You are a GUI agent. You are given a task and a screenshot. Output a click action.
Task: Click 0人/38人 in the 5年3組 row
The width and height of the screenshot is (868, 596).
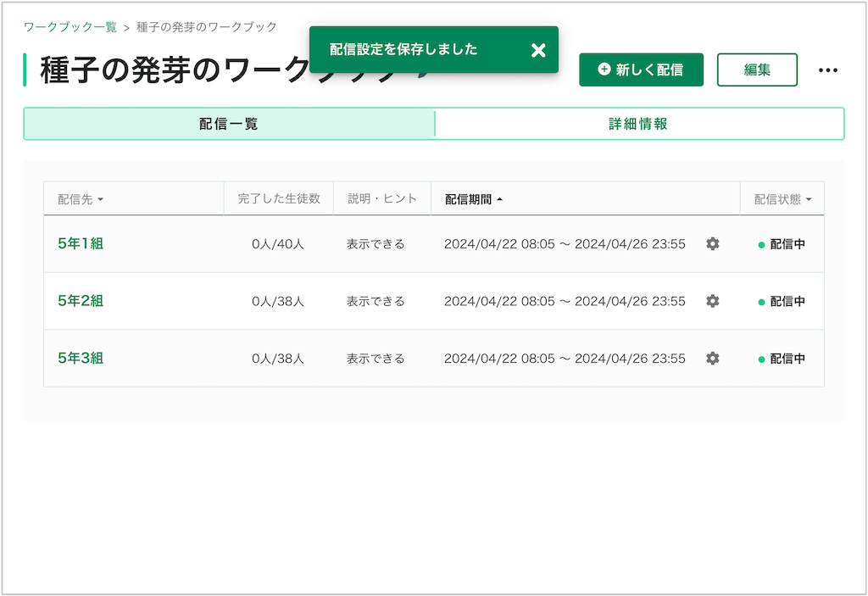(x=278, y=359)
